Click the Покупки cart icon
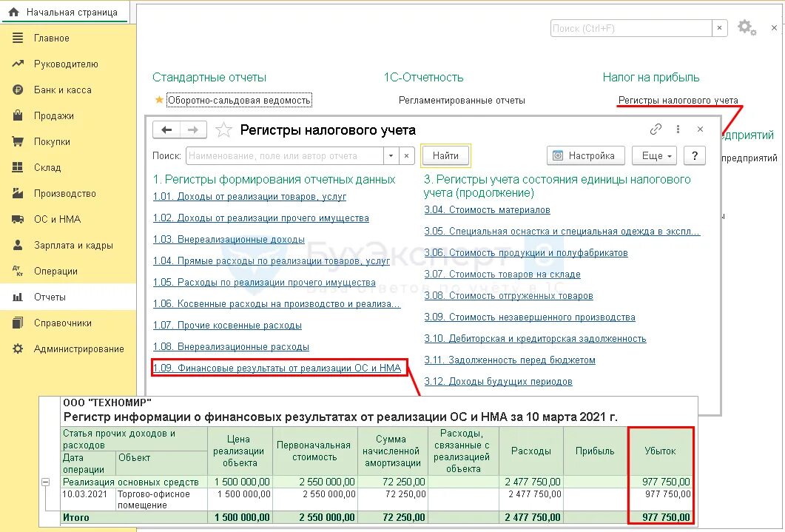Image resolution: width=785 pixels, height=532 pixels. 18,141
